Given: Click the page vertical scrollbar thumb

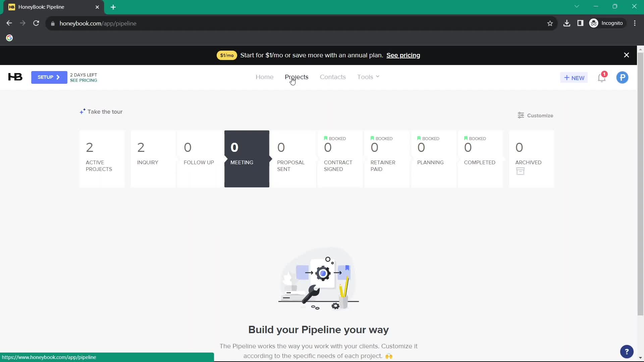Looking at the screenshot, I should point(640,184).
